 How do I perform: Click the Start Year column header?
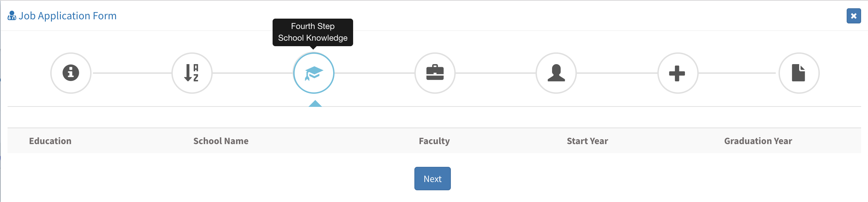click(588, 141)
